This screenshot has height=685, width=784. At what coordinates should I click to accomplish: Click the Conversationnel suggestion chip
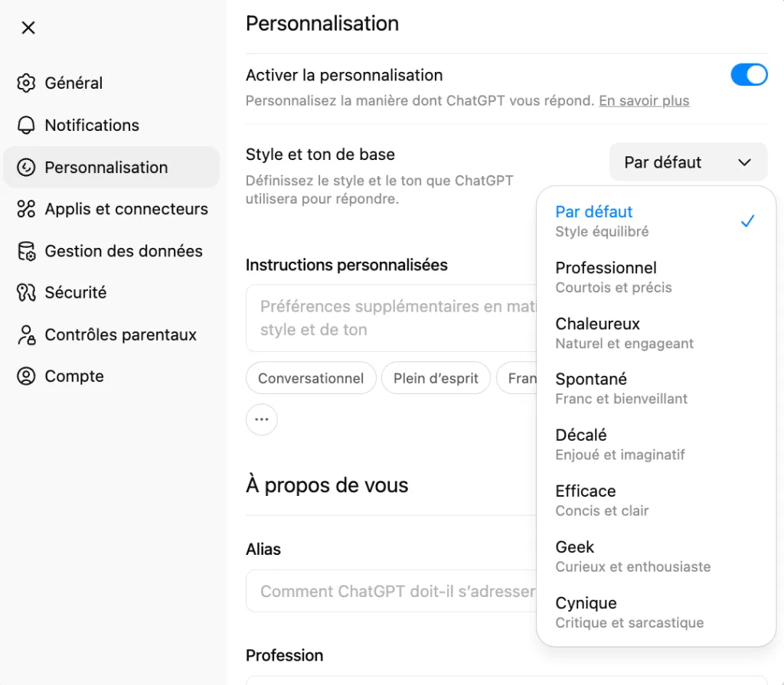click(311, 378)
